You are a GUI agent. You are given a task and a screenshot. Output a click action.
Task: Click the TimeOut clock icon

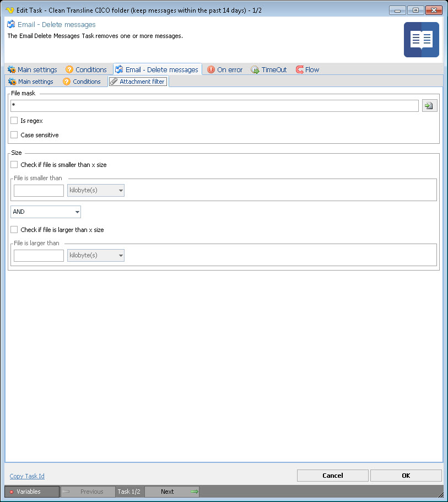point(255,70)
